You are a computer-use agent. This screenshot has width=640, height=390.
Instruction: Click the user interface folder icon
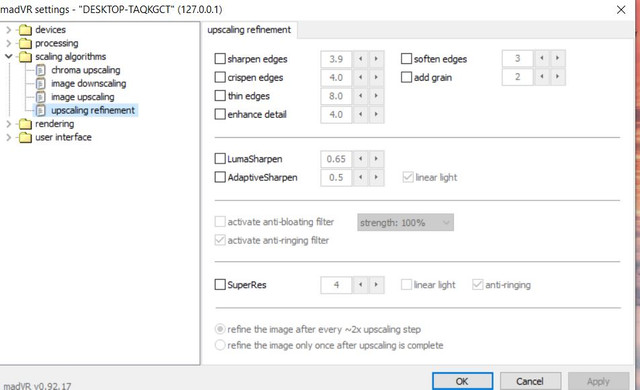pyautogui.click(x=25, y=137)
